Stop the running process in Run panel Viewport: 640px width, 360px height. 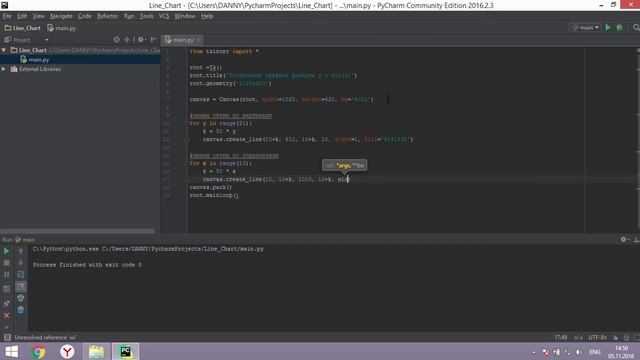click(7, 263)
